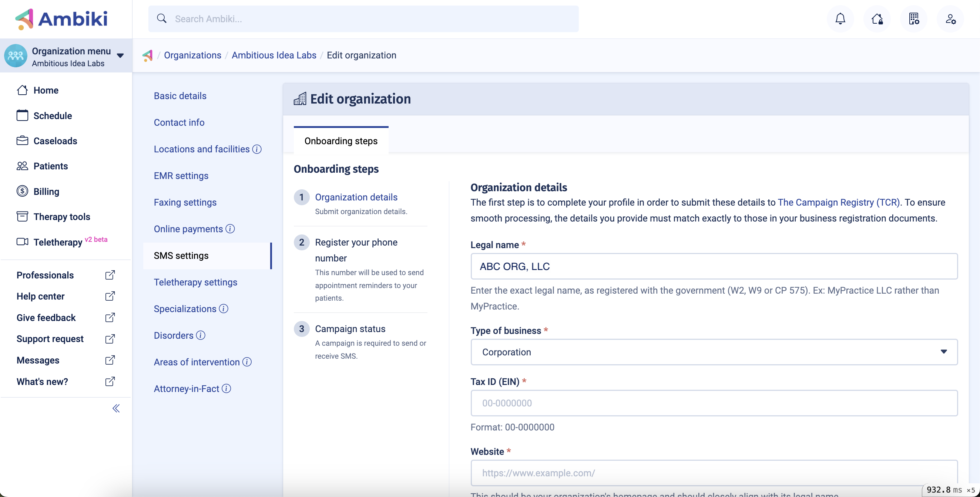The image size is (980, 497).
Task: Open organization settings via the building gear icon
Action: pyautogui.click(x=914, y=18)
